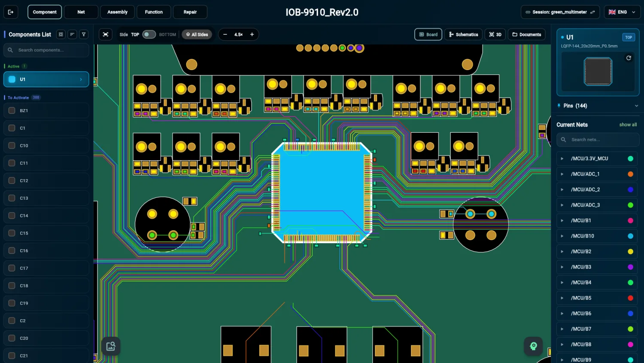This screenshot has width=644, height=363.
Task: Open the Schematics view
Action: (463, 34)
